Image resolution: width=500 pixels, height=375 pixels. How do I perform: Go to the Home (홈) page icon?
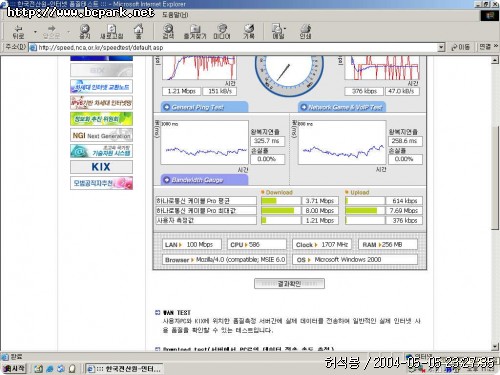[x=138, y=32]
